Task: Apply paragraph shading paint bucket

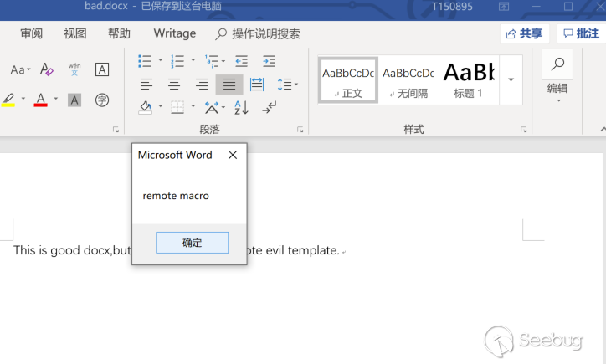Action: (x=146, y=107)
